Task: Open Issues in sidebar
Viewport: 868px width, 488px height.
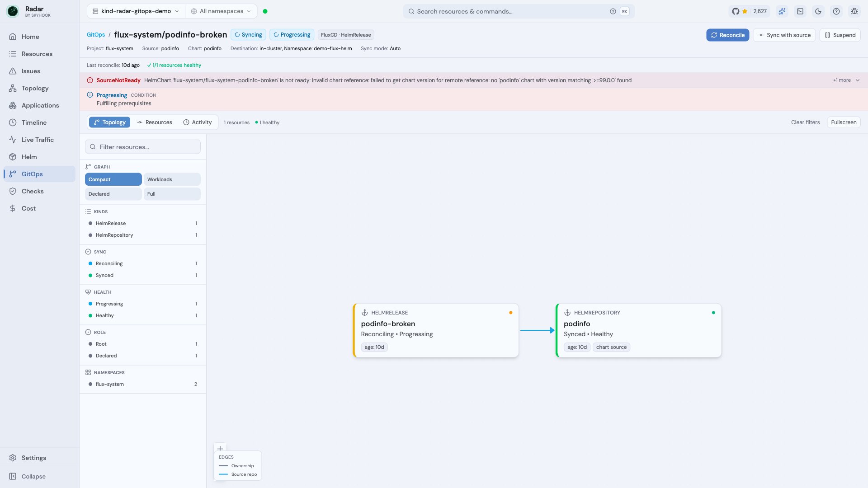Action: 39,71
